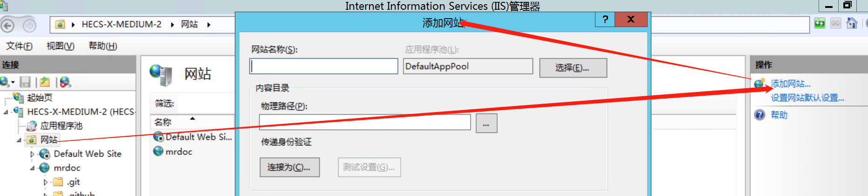Click the 物理路径(P) input field
The height and width of the screenshot is (196, 868).
(365, 122)
